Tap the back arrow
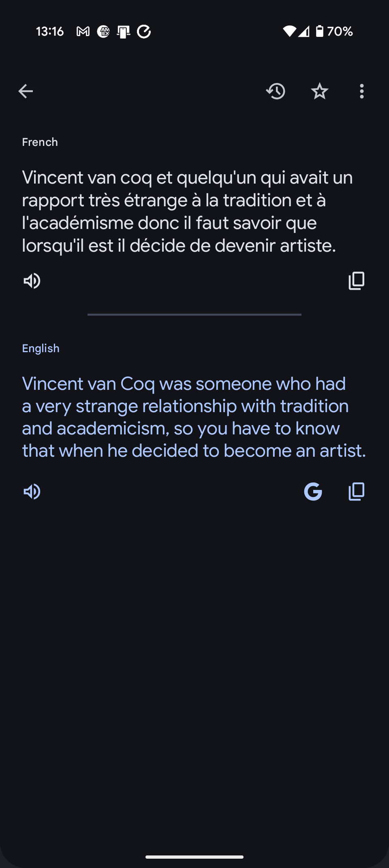Image resolution: width=389 pixels, height=868 pixels. [x=26, y=91]
